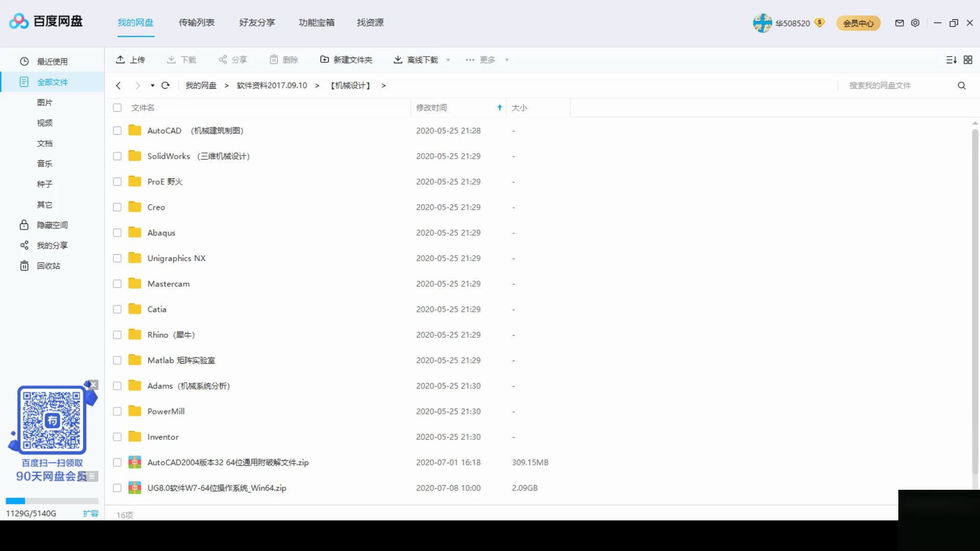Open the 回收站 trash icon

pos(24,266)
